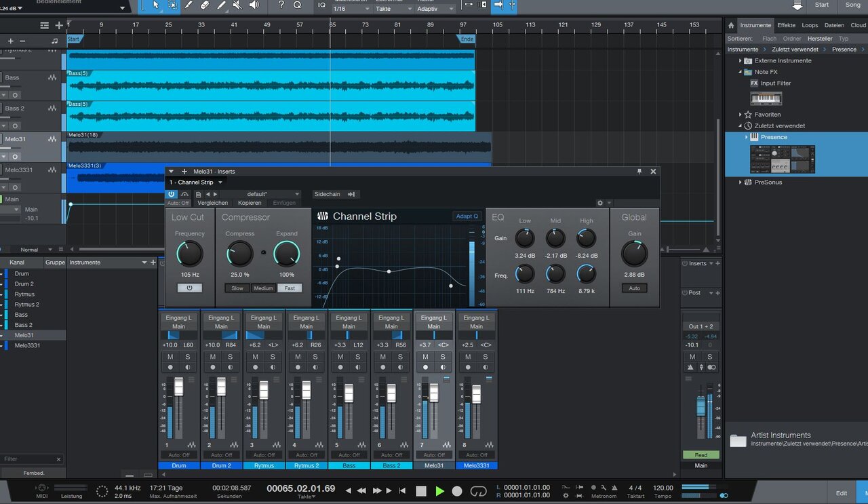The width and height of the screenshot is (868, 504).
Task: Click the plus icon in Inserts header
Action: pyautogui.click(x=184, y=172)
